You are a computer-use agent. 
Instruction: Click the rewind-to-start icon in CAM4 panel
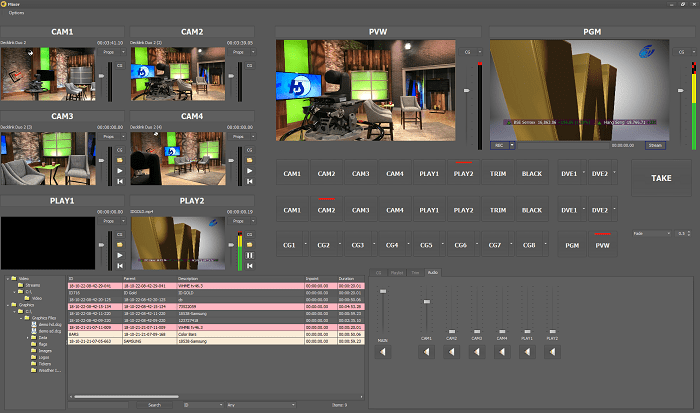(x=250, y=181)
